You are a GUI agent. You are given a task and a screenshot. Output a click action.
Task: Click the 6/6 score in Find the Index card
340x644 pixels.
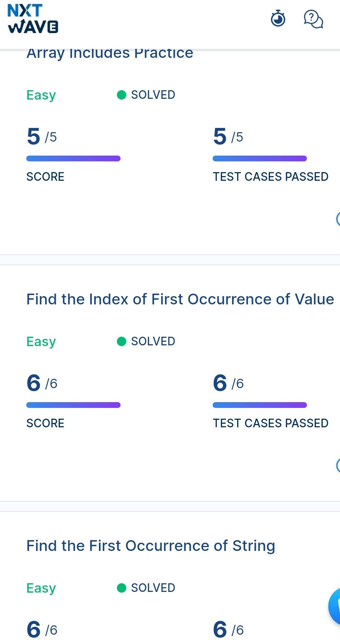(42, 383)
